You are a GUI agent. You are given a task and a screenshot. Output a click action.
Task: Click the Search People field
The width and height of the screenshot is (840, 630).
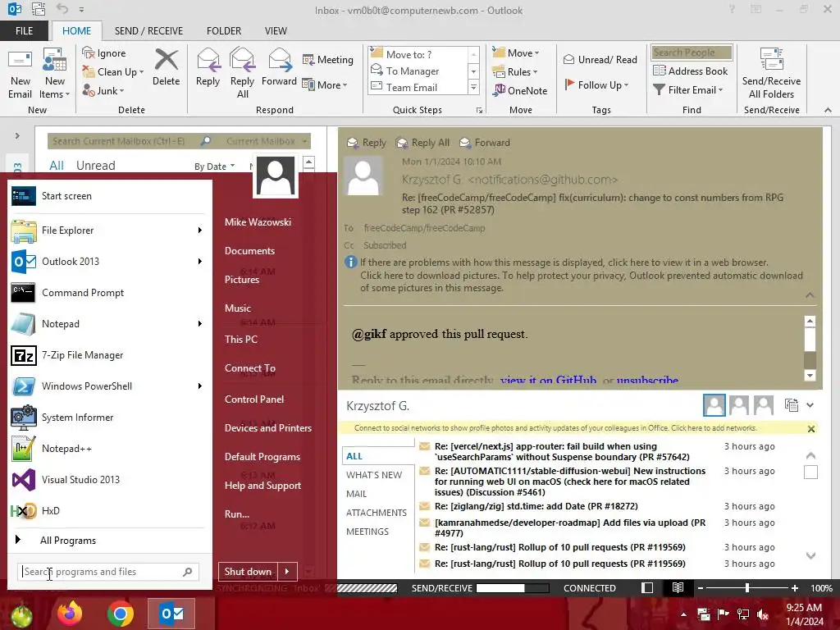pyautogui.click(x=691, y=52)
